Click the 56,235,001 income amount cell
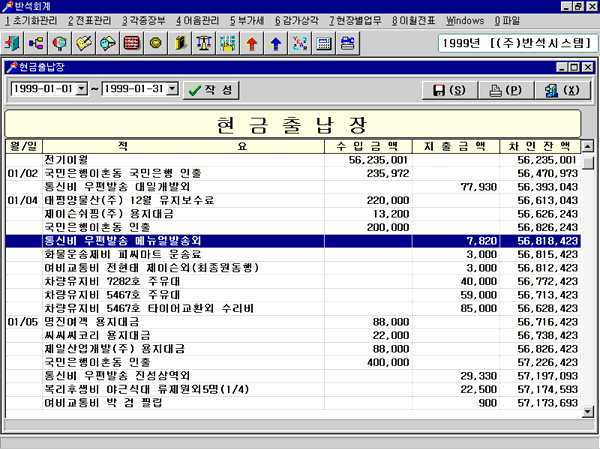The height and width of the screenshot is (450, 600). pos(368,160)
